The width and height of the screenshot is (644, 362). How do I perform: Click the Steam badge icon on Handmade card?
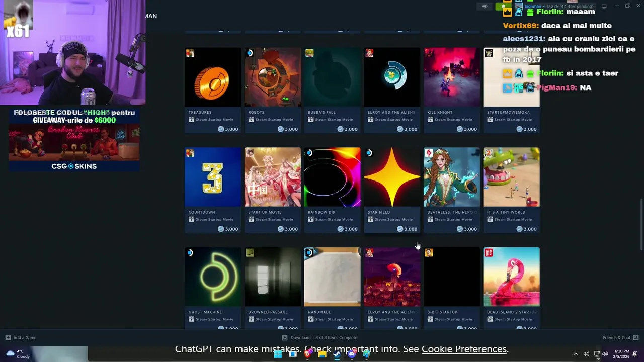point(309,253)
